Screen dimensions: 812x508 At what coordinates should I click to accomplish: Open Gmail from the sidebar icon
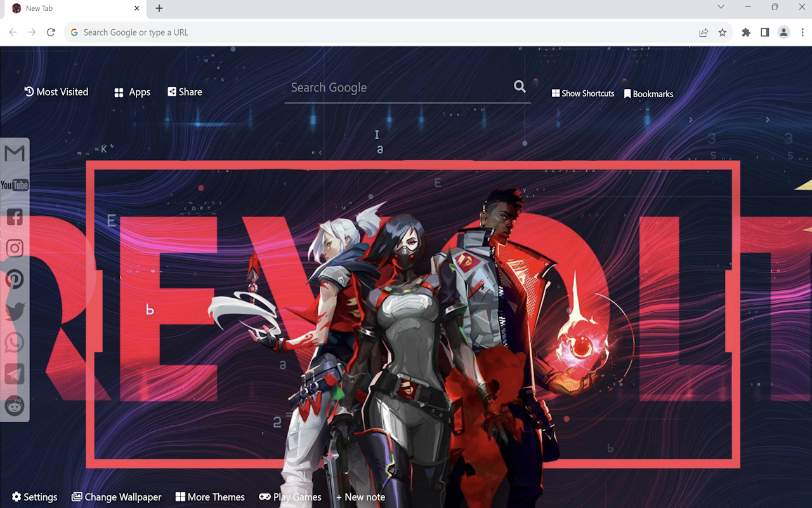click(14, 154)
